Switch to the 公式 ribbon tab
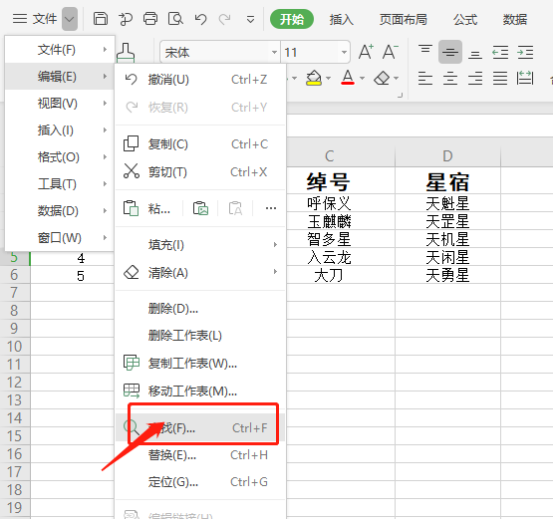 pos(465,19)
